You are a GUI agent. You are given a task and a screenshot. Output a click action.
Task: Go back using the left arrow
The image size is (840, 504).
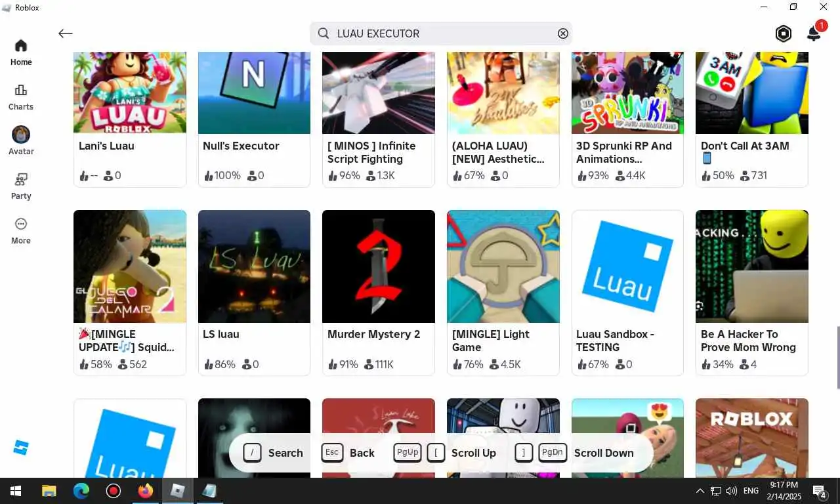[66, 33]
